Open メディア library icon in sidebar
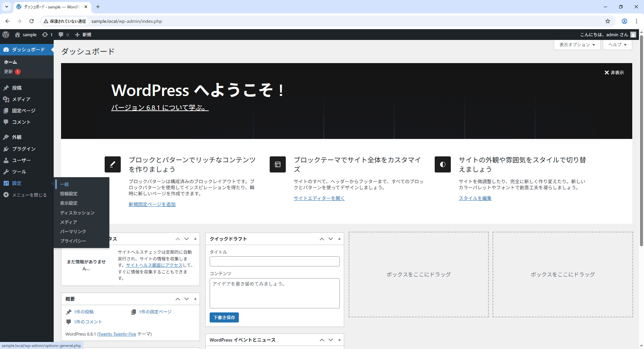The width and height of the screenshot is (644, 349). 6,99
